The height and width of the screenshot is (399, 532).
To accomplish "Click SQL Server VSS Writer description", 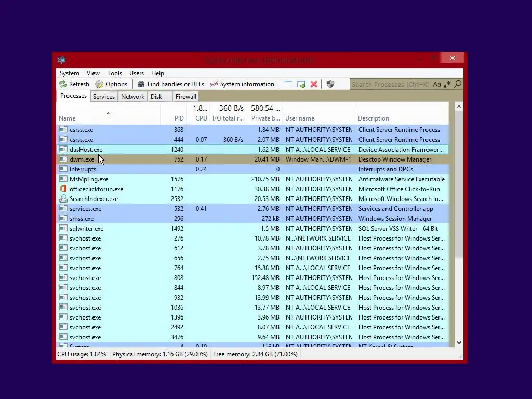I will 398,229.
